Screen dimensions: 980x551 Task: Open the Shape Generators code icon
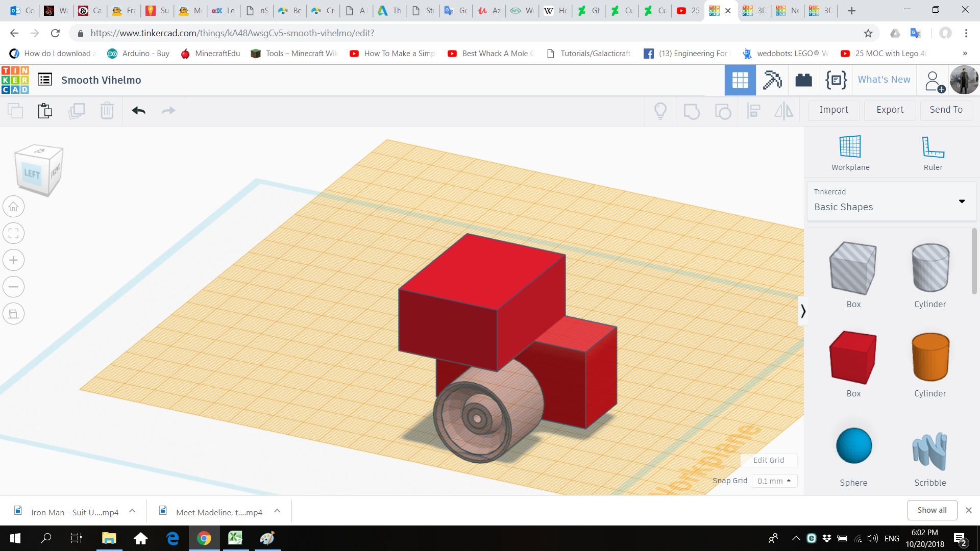836,80
